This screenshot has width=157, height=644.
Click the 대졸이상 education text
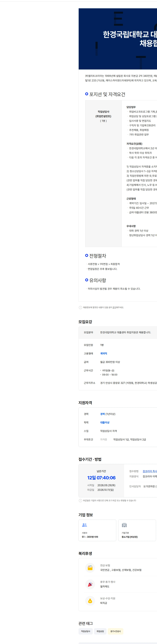[x=105, y=422]
